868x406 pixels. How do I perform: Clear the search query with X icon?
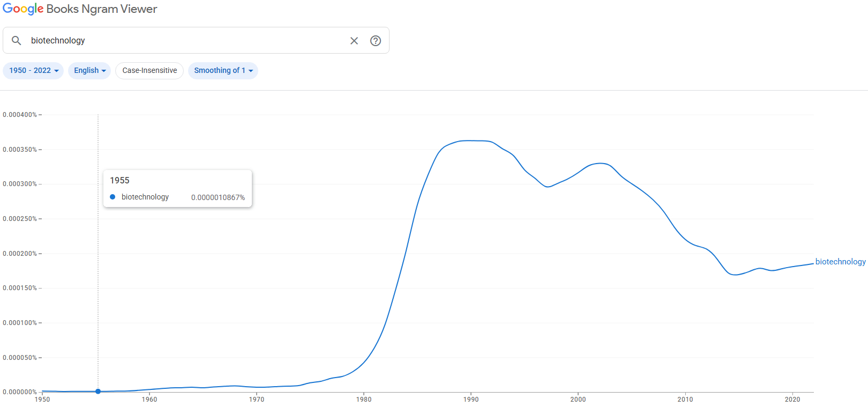point(354,41)
